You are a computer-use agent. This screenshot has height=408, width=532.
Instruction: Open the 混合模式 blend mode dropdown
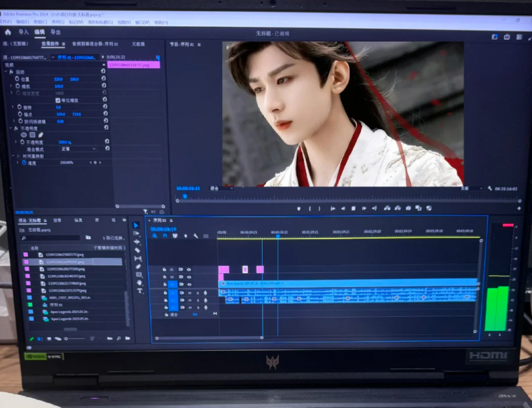tap(78, 149)
